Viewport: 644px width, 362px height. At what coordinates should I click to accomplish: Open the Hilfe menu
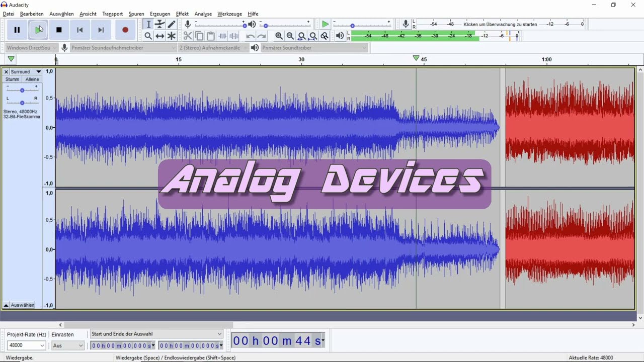(x=253, y=14)
